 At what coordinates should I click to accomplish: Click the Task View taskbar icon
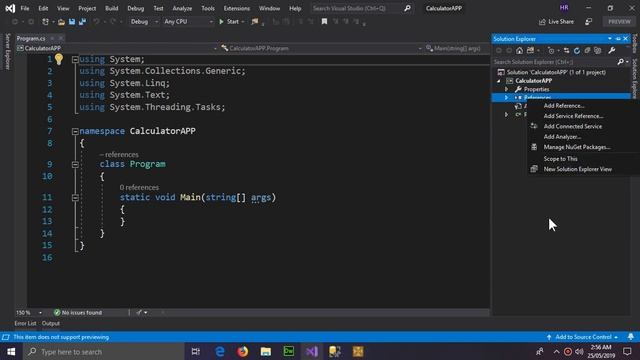[x=196, y=351]
